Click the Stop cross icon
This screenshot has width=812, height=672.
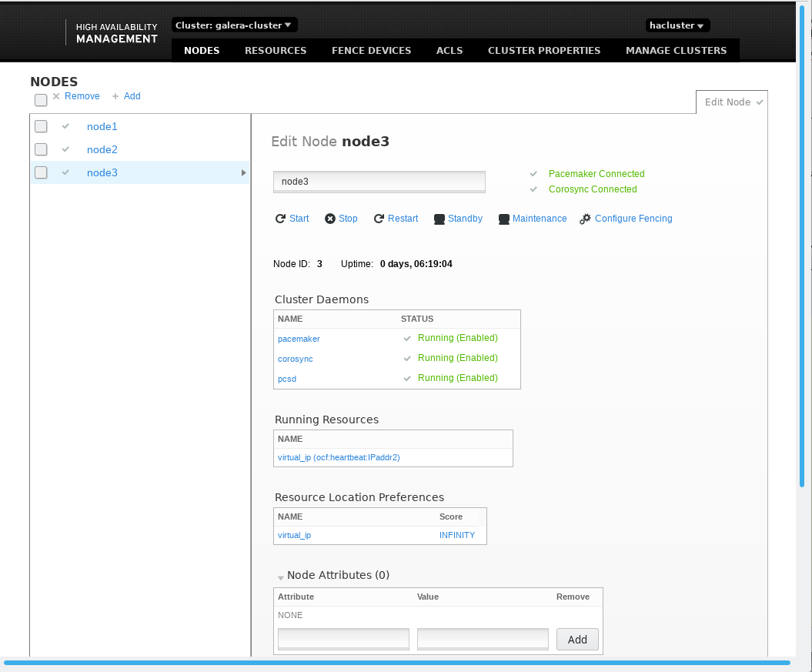[330, 219]
